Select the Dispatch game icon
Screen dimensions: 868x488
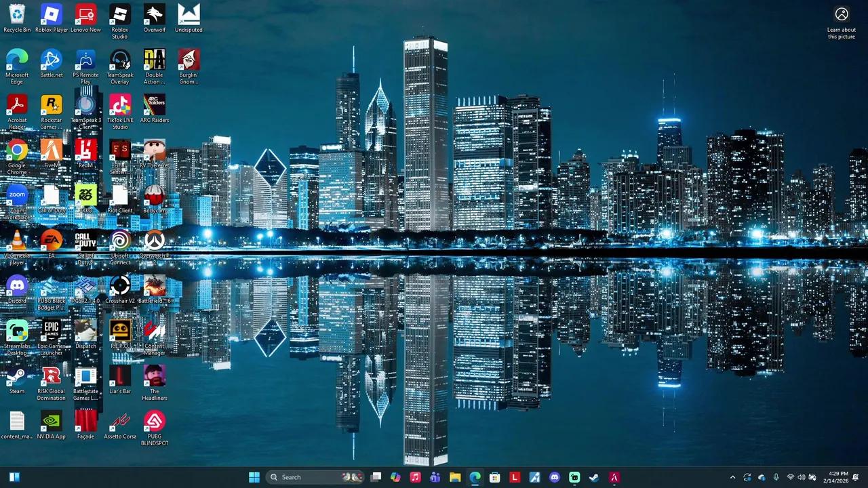(x=85, y=335)
